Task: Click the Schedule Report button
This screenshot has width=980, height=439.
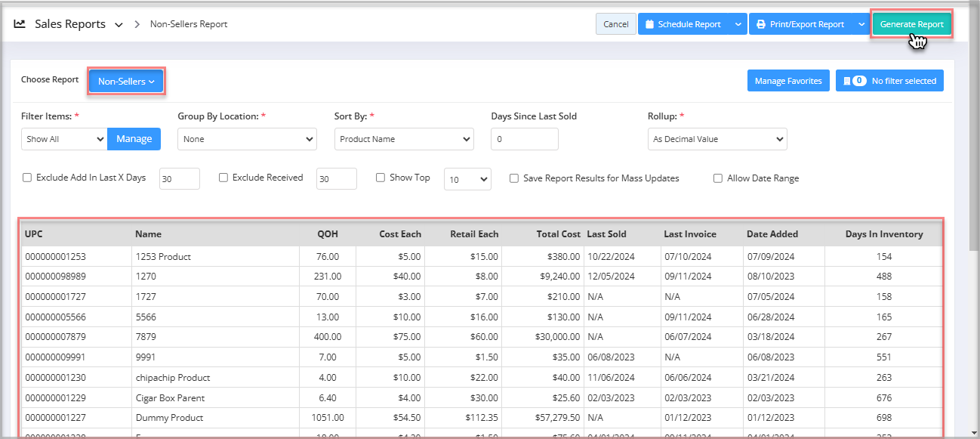Action: tap(684, 24)
